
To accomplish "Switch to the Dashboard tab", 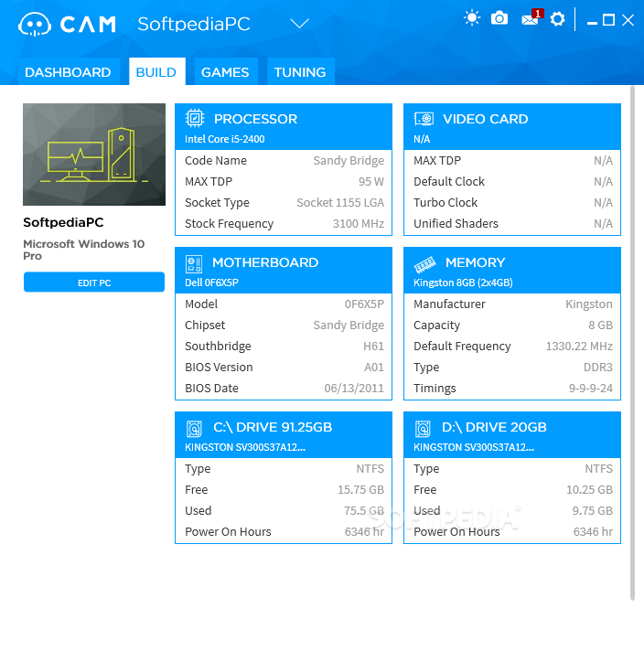I will 68,72.
